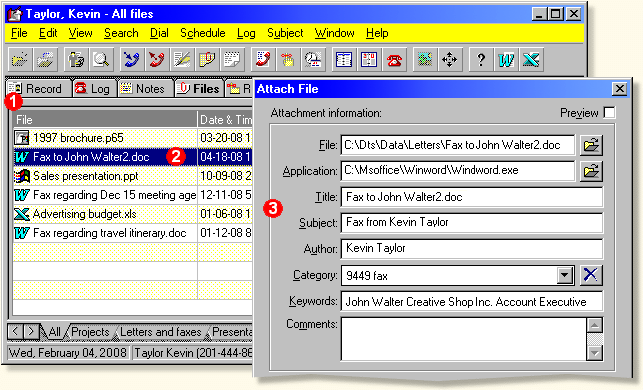Open the Log menu

[x=246, y=33]
